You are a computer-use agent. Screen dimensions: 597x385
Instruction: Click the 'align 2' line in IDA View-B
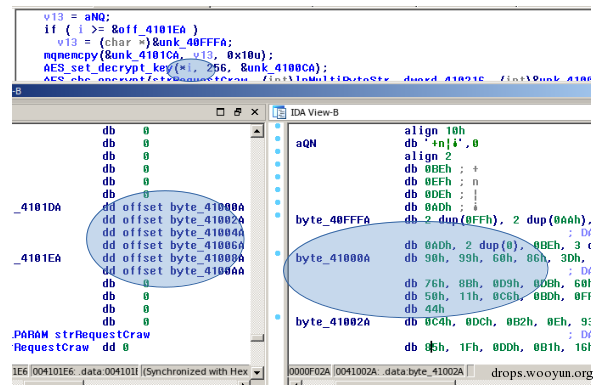pos(428,157)
